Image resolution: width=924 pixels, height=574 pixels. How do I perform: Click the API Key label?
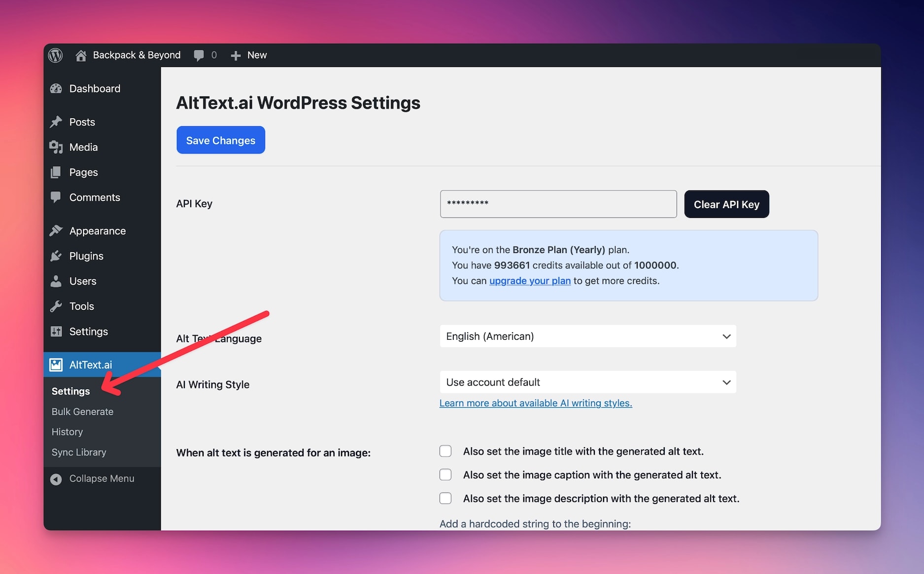(x=194, y=204)
